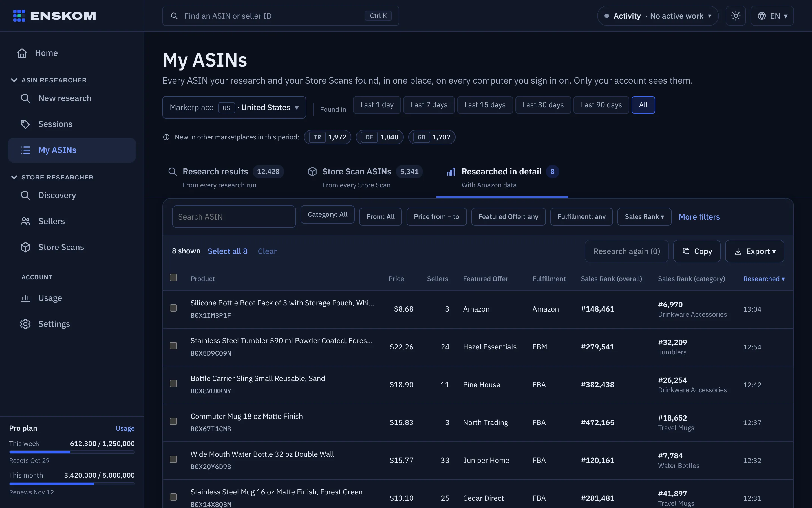Click the My ASINs list icon
812x508 pixels.
pos(25,150)
